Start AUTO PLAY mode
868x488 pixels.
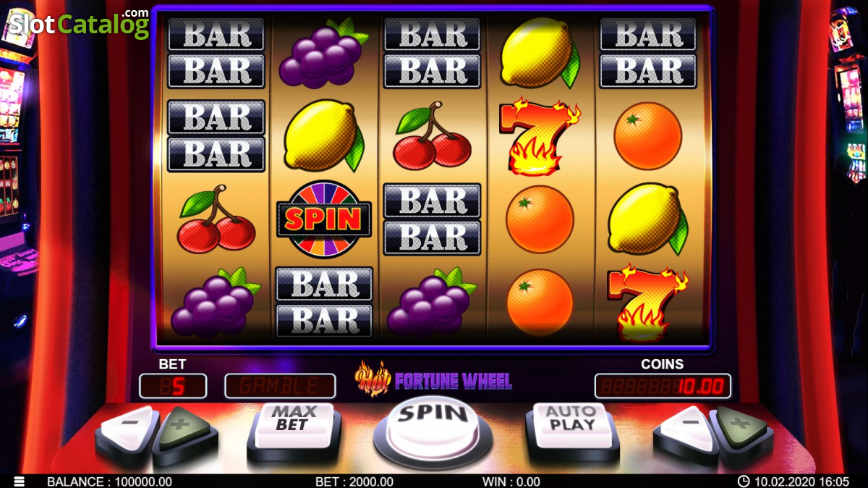tap(571, 426)
